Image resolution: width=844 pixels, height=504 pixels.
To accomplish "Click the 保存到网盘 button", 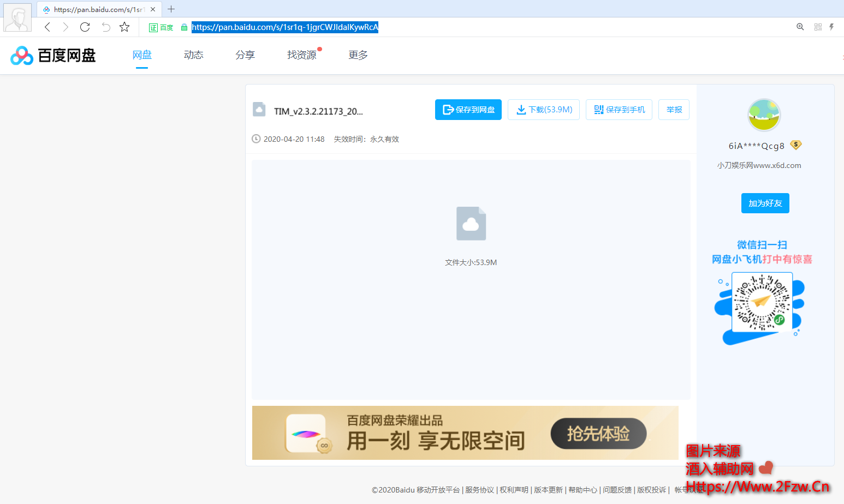I will click(x=468, y=110).
